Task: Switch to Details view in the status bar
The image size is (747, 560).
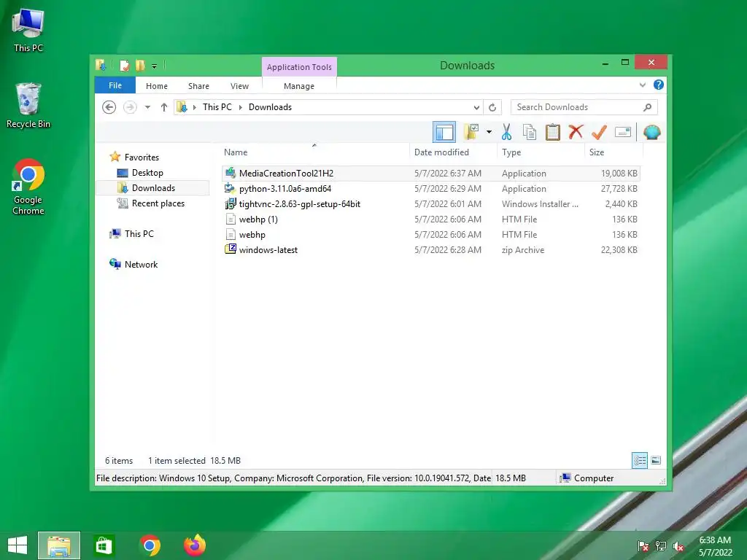Action: click(639, 461)
